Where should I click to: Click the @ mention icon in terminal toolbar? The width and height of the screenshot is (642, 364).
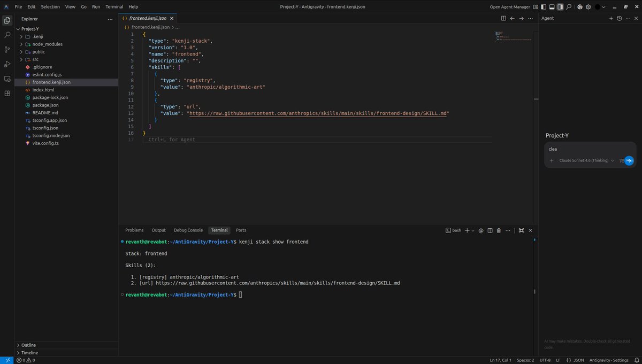[x=481, y=230]
